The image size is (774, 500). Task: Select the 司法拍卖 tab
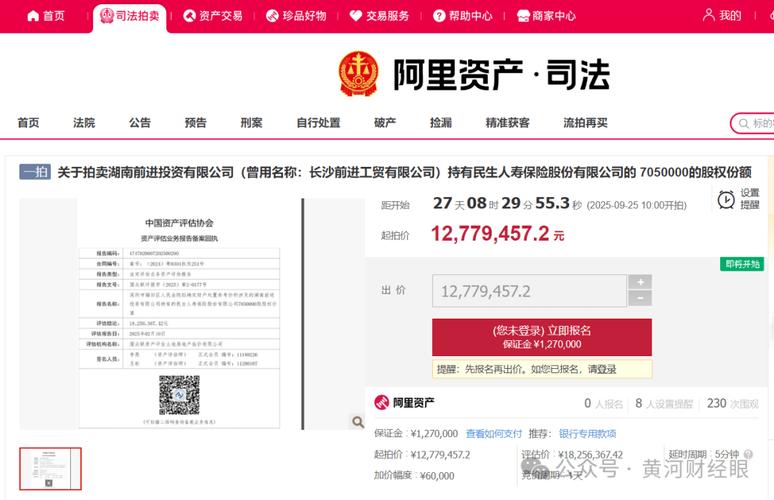click(x=130, y=16)
